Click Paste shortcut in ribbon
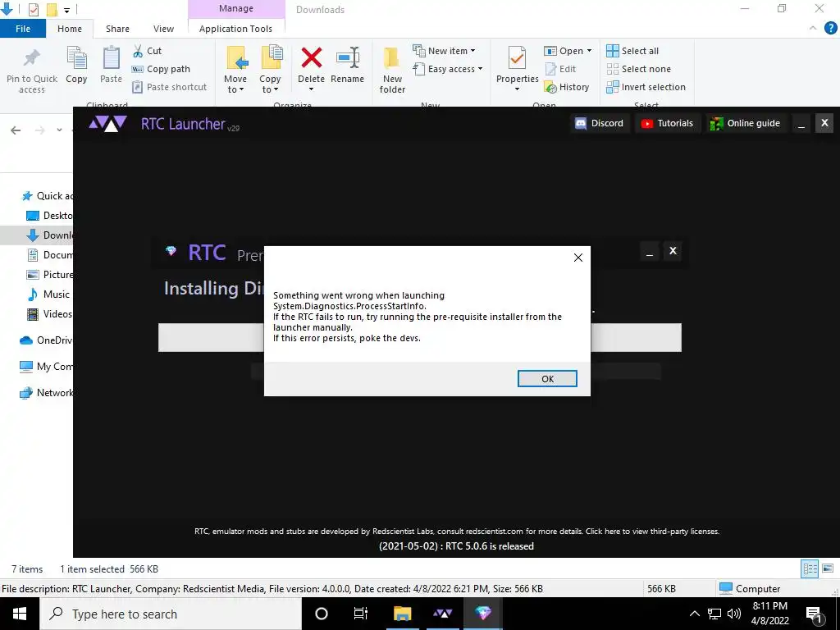 pyautogui.click(x=169, y=87)
